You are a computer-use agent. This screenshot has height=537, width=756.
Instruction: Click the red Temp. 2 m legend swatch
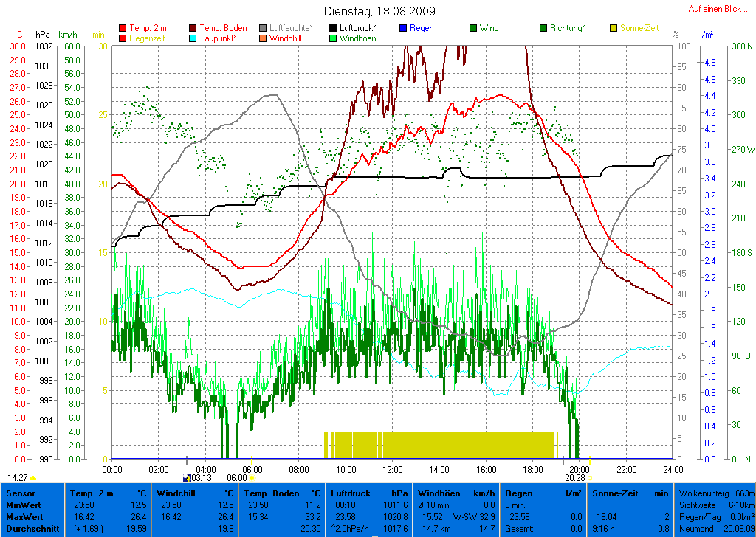pyautogui.click(x=123, y=29)
